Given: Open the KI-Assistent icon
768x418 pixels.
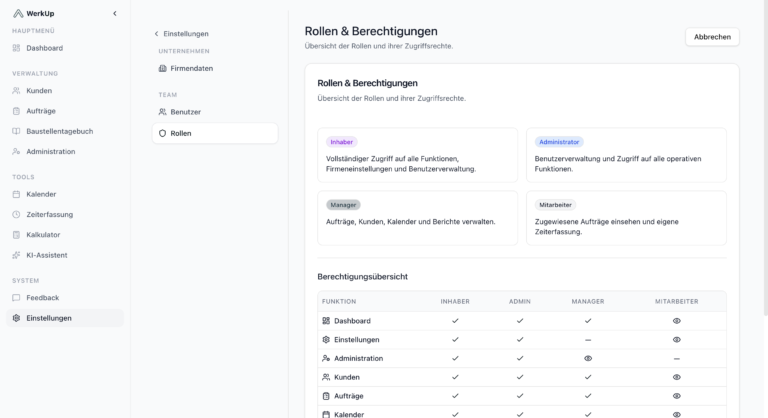Looking at the screenshot, I should [x=16, y=255].
